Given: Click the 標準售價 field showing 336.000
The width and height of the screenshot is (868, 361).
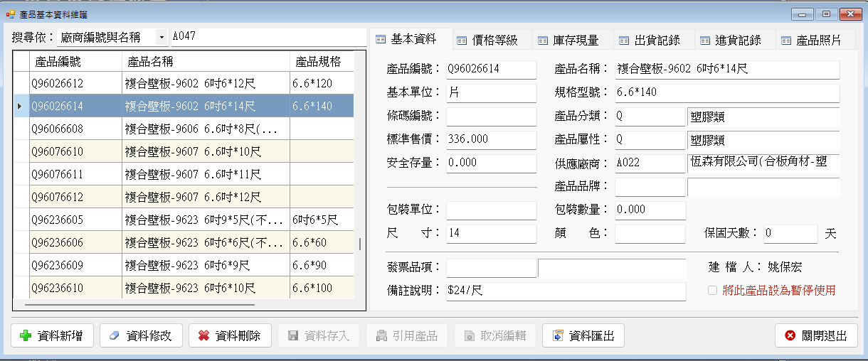Looking at the screenshot, I should point(491,140).
